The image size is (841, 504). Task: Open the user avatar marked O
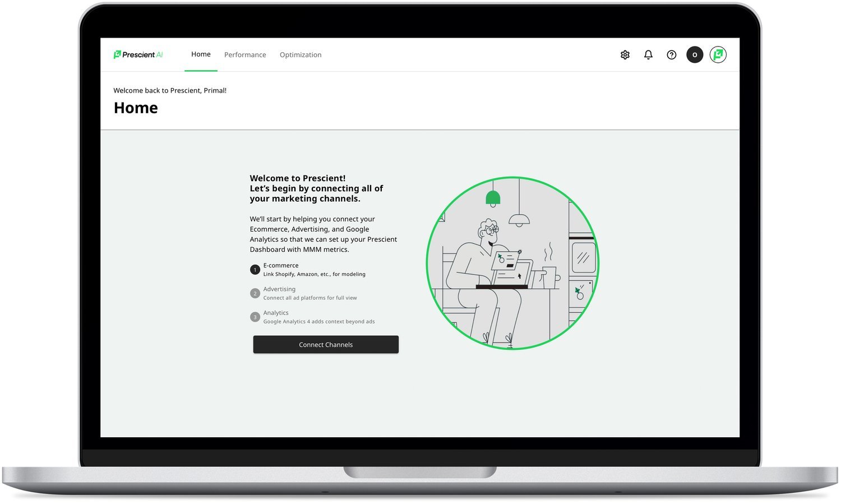pyautogui.click(x=695, y=54)
